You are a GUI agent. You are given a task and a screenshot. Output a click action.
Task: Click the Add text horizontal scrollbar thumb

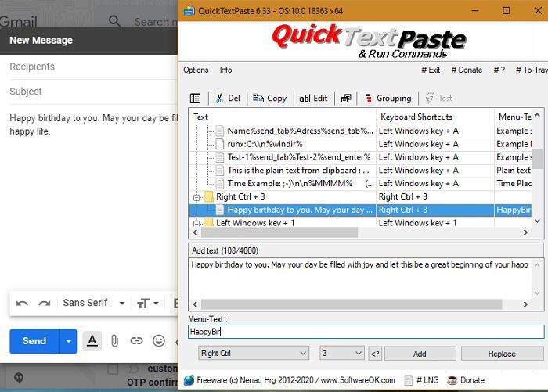pos(352,304)
